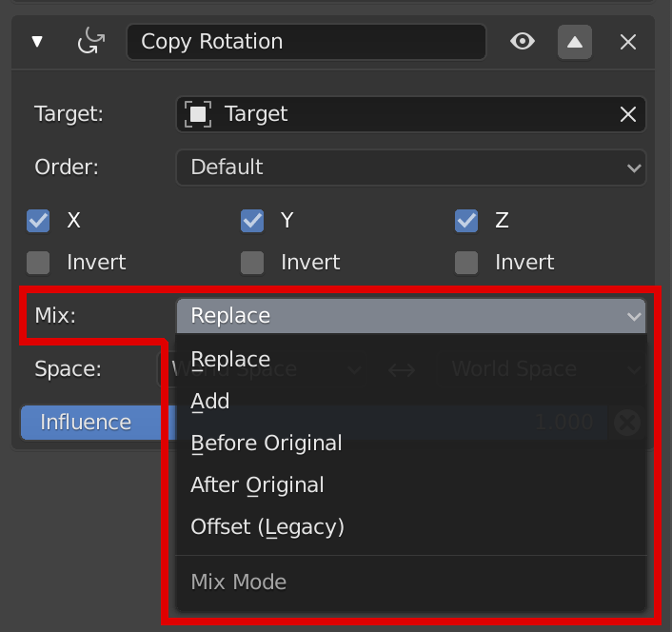Edit the Copy Rotation constraint name field

coord(306,42)
